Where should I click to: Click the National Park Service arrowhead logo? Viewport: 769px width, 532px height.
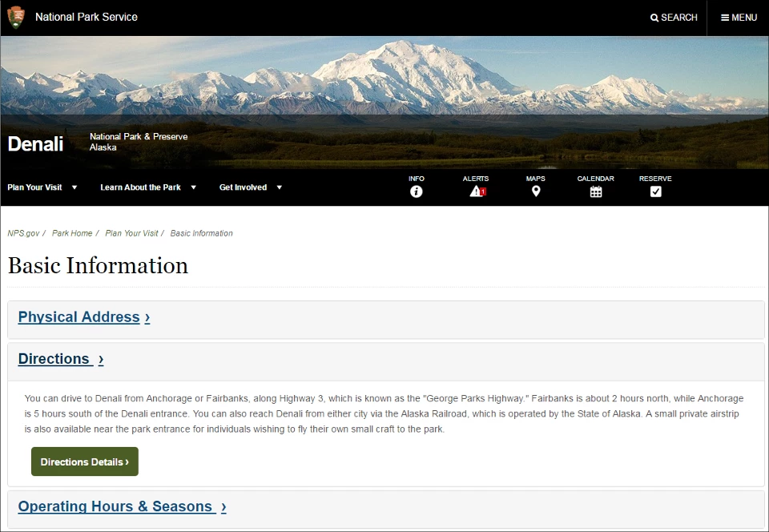point(15,17)
